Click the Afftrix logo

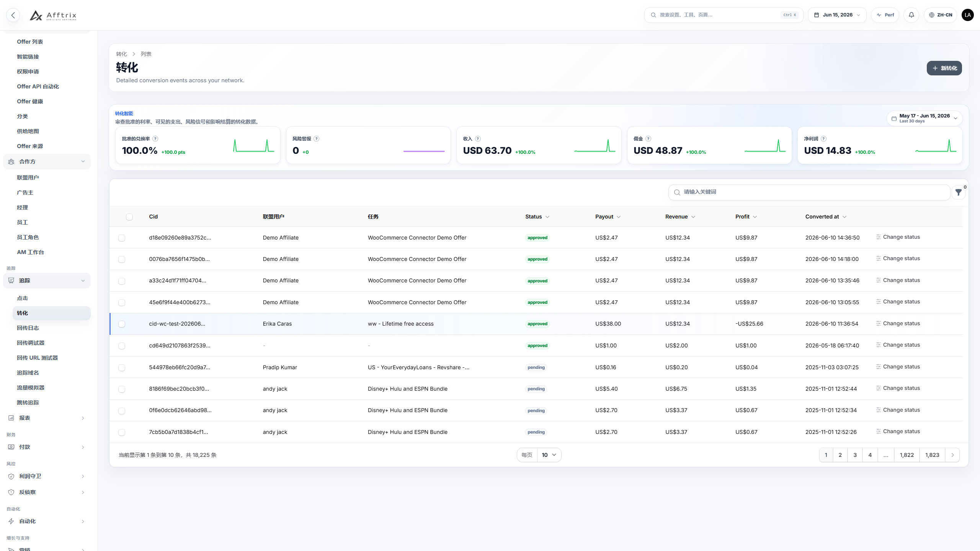tap(53, 15)
